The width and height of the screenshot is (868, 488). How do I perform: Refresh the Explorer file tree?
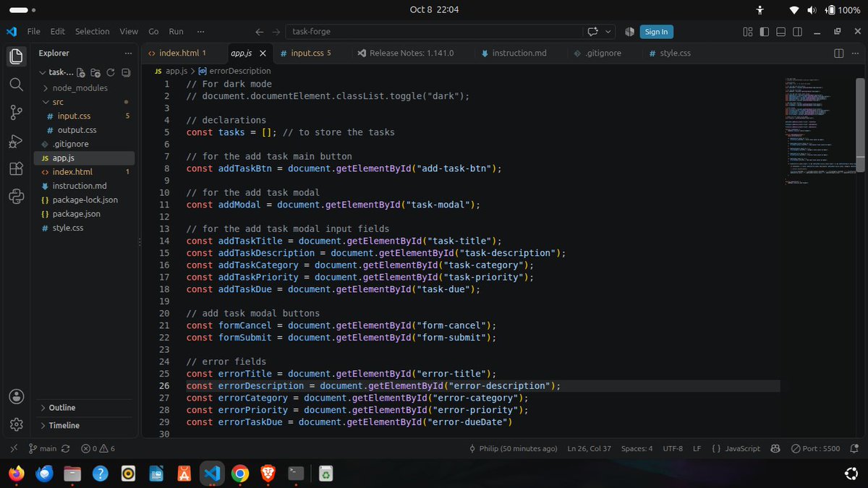pyautogui.click(x=111, y=72)
